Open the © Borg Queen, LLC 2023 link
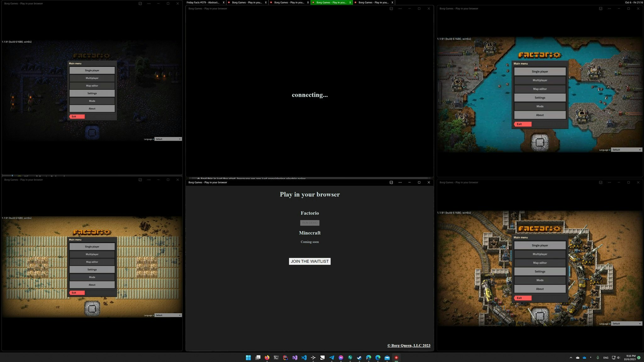The width and height of the screenshot is (644, 362). click(x=409, y=345)
